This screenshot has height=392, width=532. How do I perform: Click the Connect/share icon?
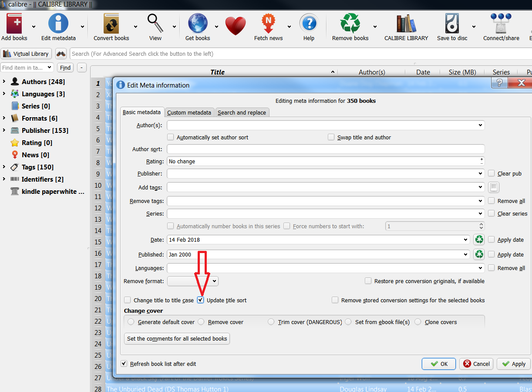tap(501, 23)
